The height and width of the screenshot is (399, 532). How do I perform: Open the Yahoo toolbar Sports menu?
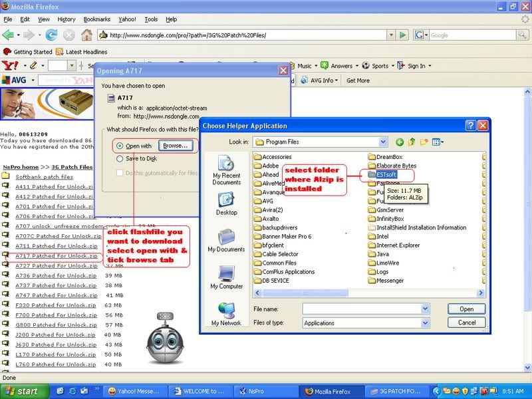(378, 66)
